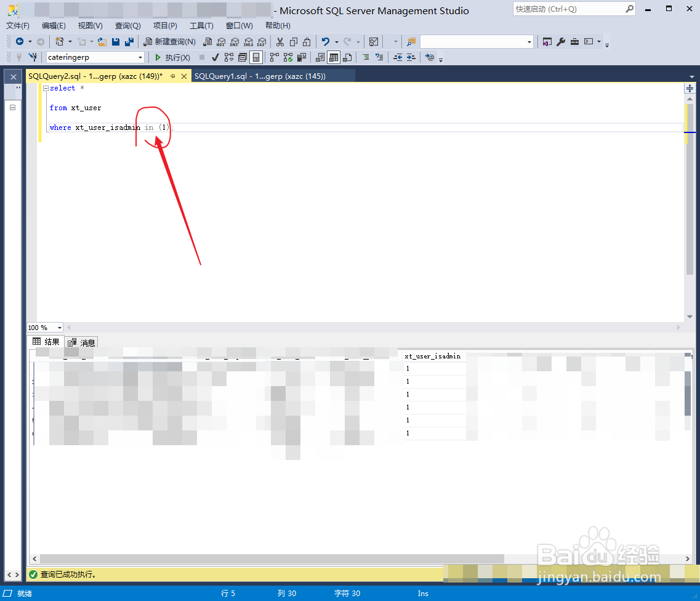
Task: Click Specify Template Parameter Values icon
Action: click(430, 57)
